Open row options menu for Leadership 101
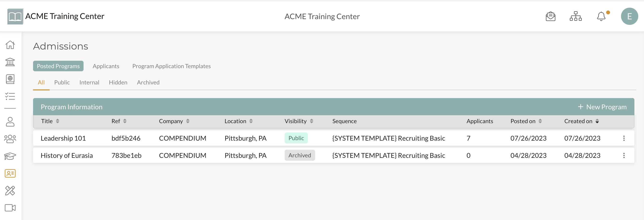Screen dimensions: 644x220 624,138
